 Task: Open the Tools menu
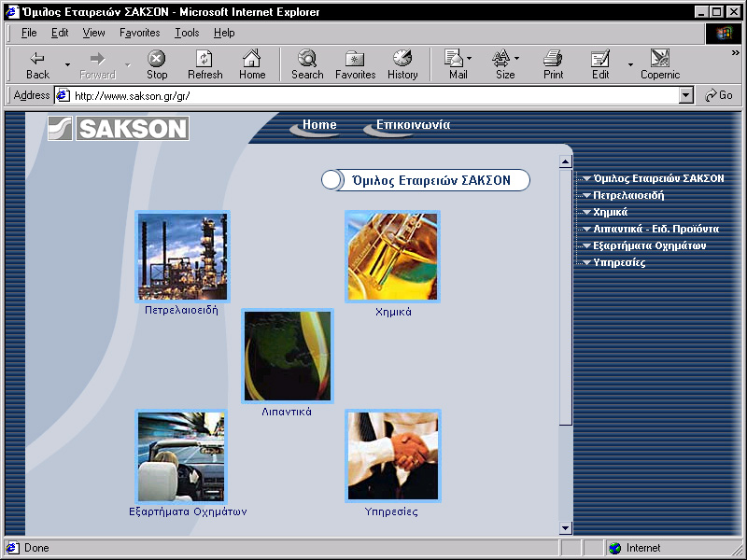187,33
